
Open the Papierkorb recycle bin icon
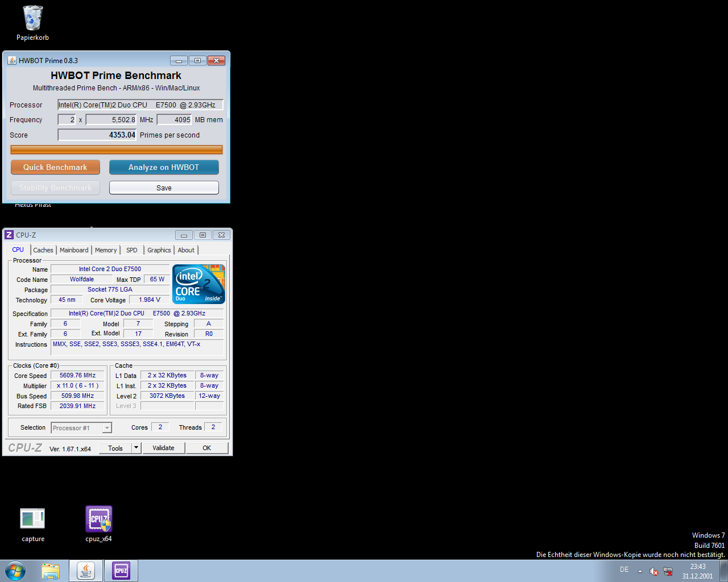32,23
